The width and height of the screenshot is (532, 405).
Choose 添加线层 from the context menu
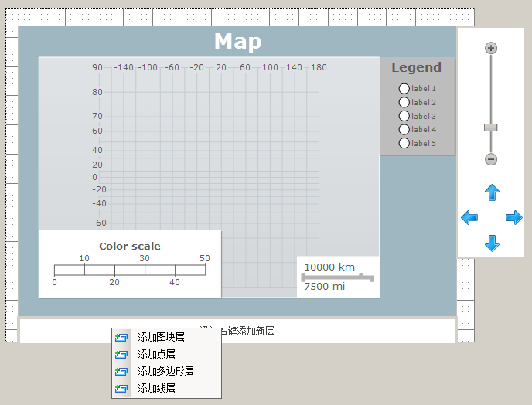tap(166, 388)
